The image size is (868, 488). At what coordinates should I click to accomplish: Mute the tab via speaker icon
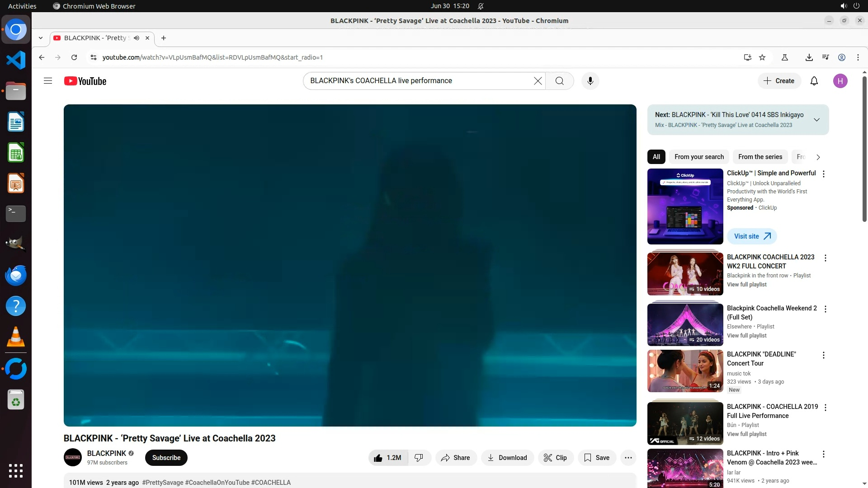(137, 38)
